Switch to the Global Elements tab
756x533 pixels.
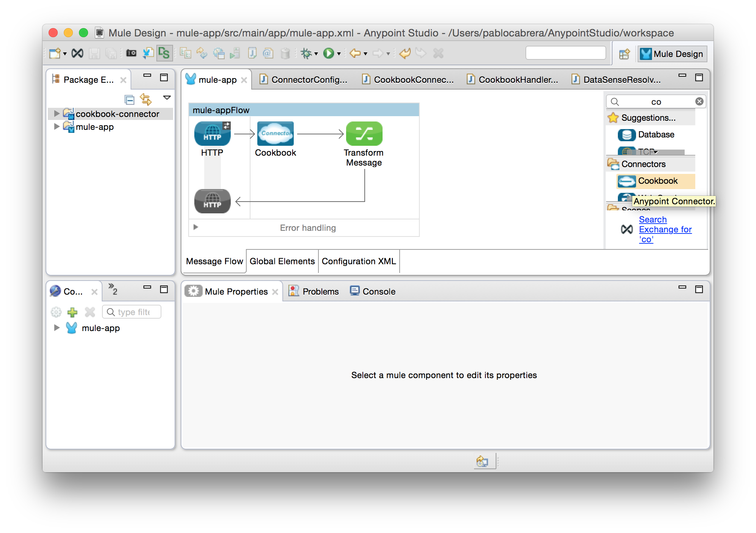point(282,261)
